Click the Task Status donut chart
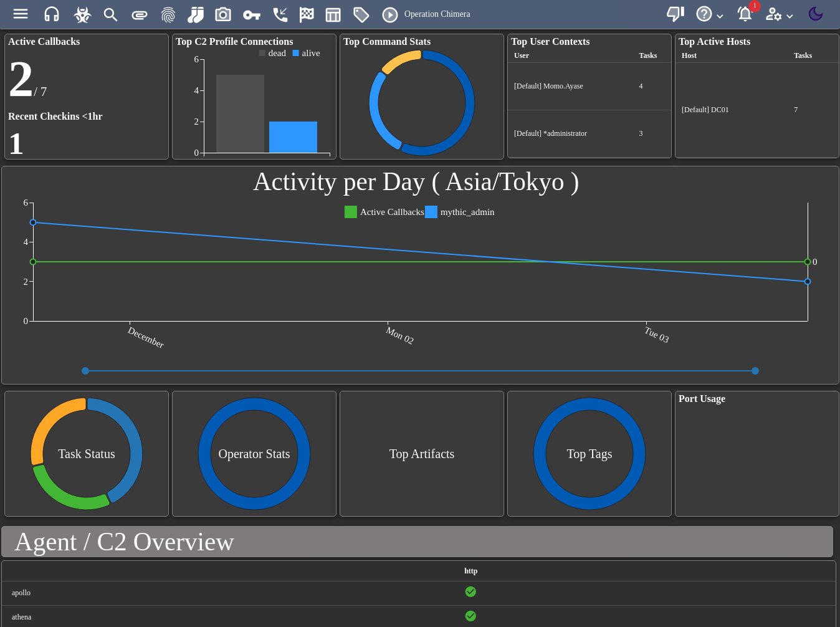This screenshot has width=840, height=627. tap(87, 454)
